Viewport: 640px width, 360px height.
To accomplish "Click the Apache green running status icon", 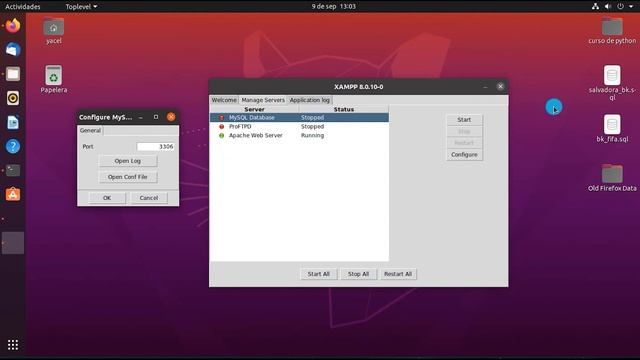I will tap(222, 136).
